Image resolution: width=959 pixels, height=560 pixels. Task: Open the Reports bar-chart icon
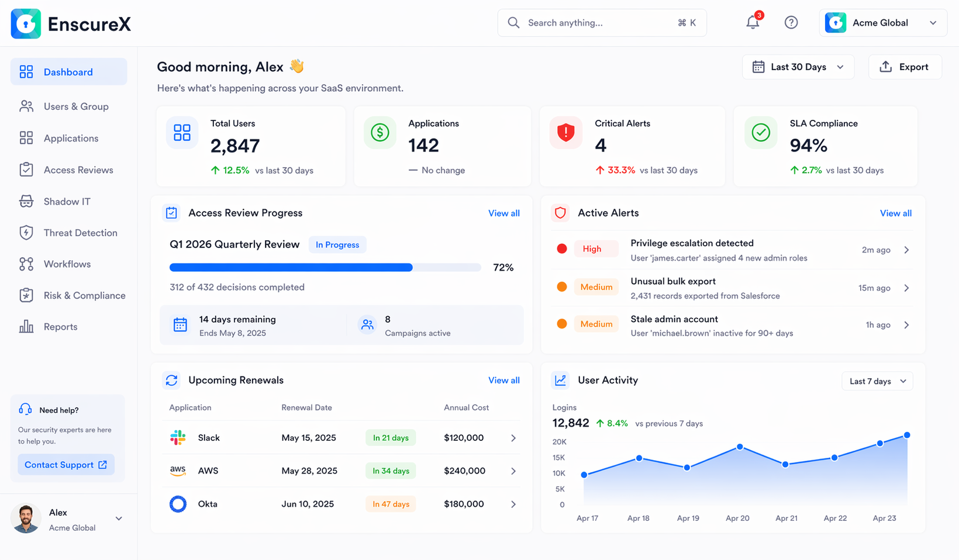pos(26,326)
